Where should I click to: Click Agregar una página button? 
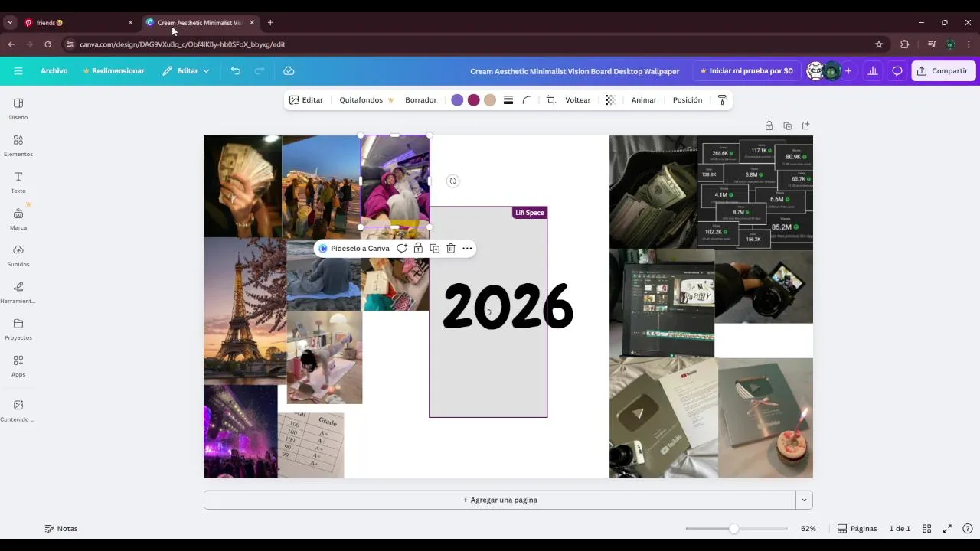click(x=500, y=500)
